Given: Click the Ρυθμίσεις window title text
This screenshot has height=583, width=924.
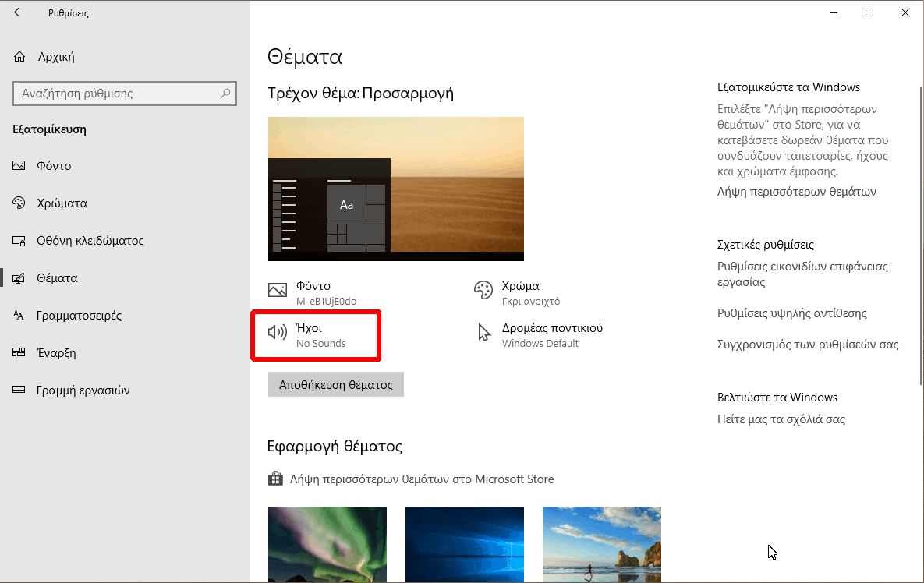Looking at the screenshot, I should point(69,13).
